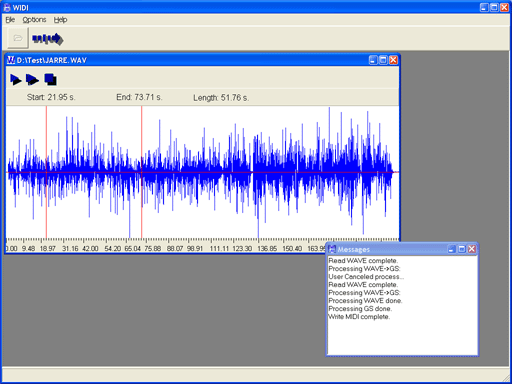Click the red start marker line in waveform
512x384 pixels.
(x=46, y=172)
